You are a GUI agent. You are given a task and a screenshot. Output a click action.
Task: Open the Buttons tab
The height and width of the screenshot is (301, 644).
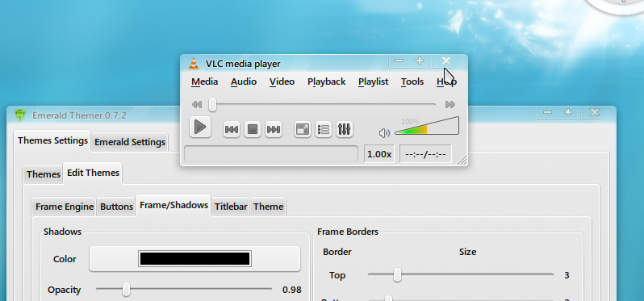click(x=117, y=207)
